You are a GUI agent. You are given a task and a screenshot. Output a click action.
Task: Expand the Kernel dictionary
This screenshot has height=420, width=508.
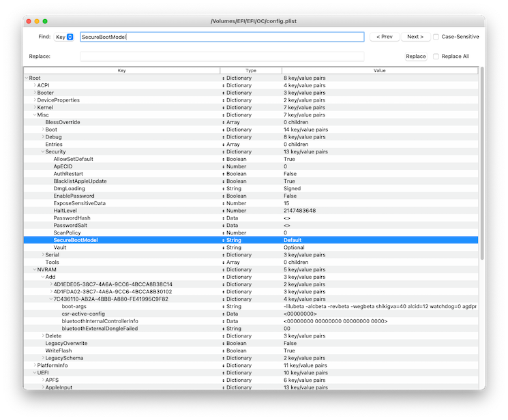pyautogui.click(x=35, y=107)
